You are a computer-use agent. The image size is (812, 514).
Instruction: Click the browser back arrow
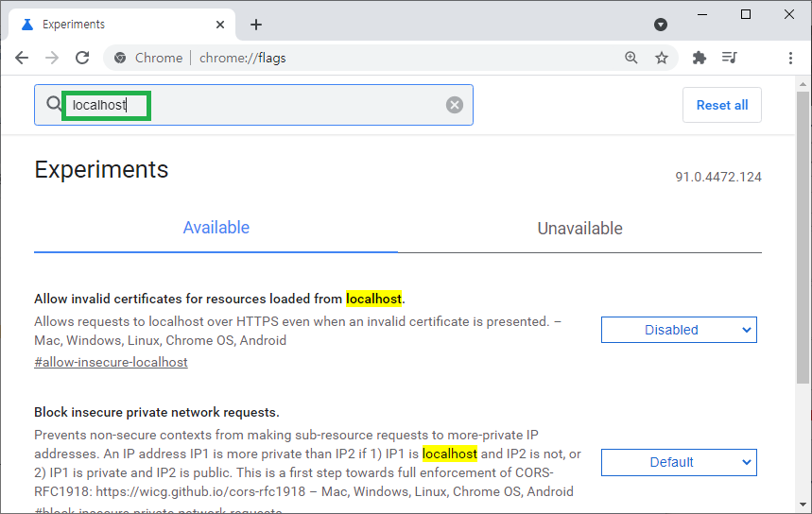pos(22,58)
